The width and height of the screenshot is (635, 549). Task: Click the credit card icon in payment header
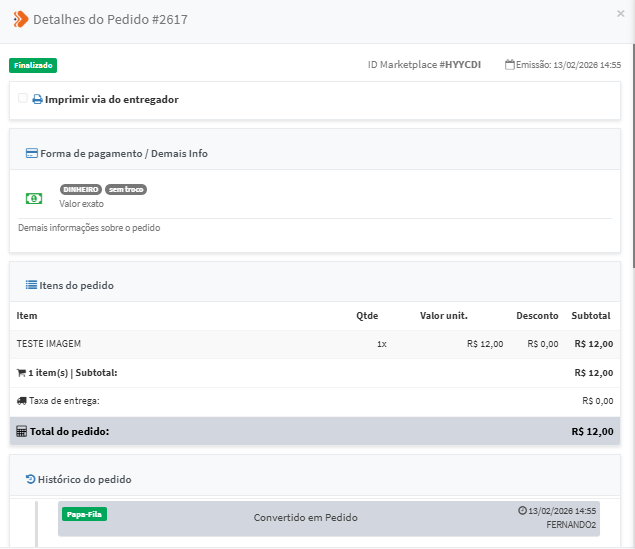pyautogui.click(x=32, y=154)
